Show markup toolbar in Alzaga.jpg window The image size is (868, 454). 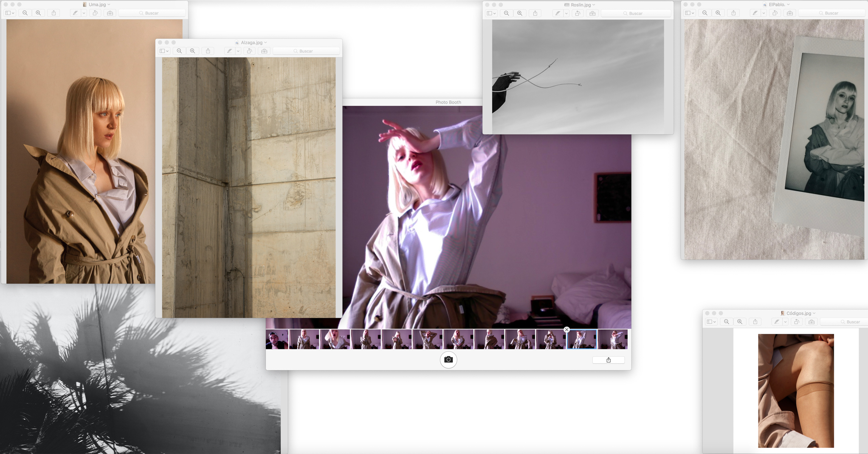(x=264, y=51)
